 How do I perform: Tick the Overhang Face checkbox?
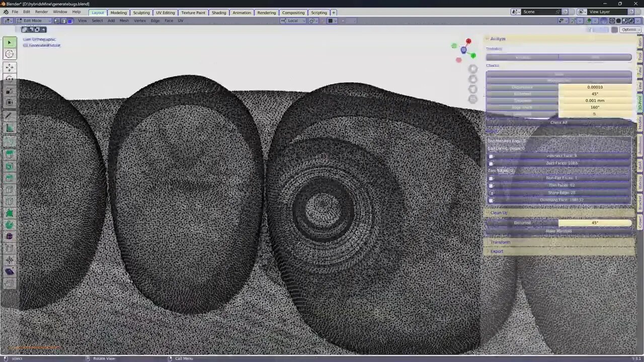coord(492,200)
